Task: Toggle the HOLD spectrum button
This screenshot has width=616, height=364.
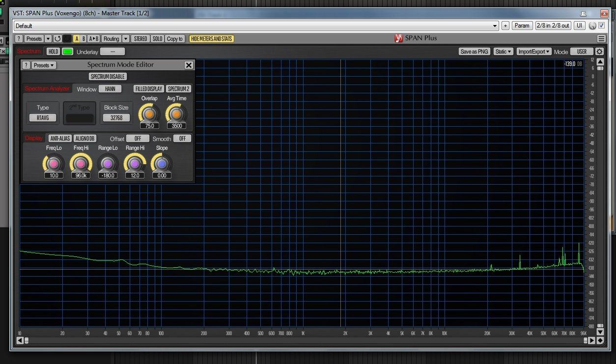Action: tap(53, 52)
